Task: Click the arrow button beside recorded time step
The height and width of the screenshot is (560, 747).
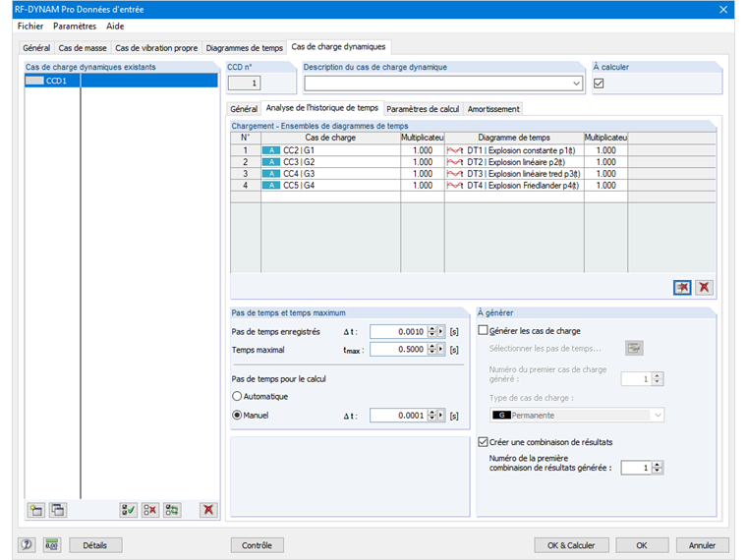Action: click(441, 331)
